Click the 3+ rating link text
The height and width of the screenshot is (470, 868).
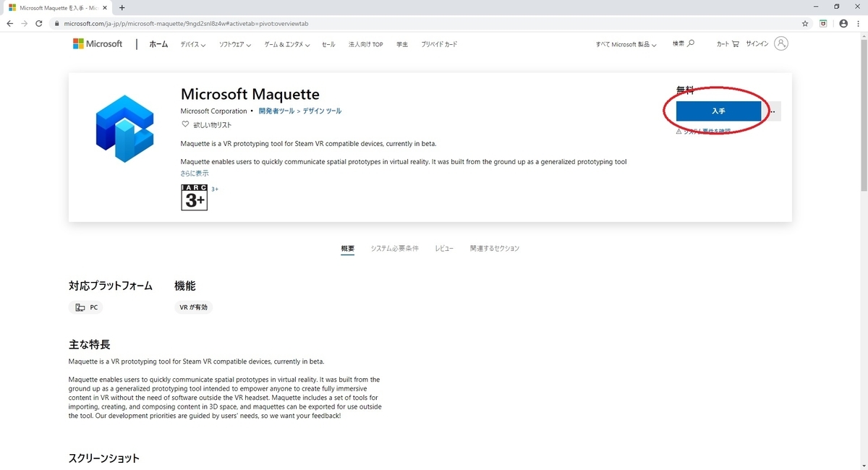point(215,189)
